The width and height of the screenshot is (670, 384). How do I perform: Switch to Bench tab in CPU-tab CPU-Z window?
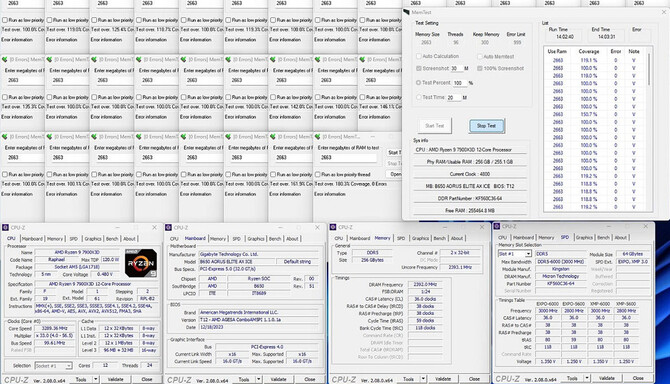112,239
